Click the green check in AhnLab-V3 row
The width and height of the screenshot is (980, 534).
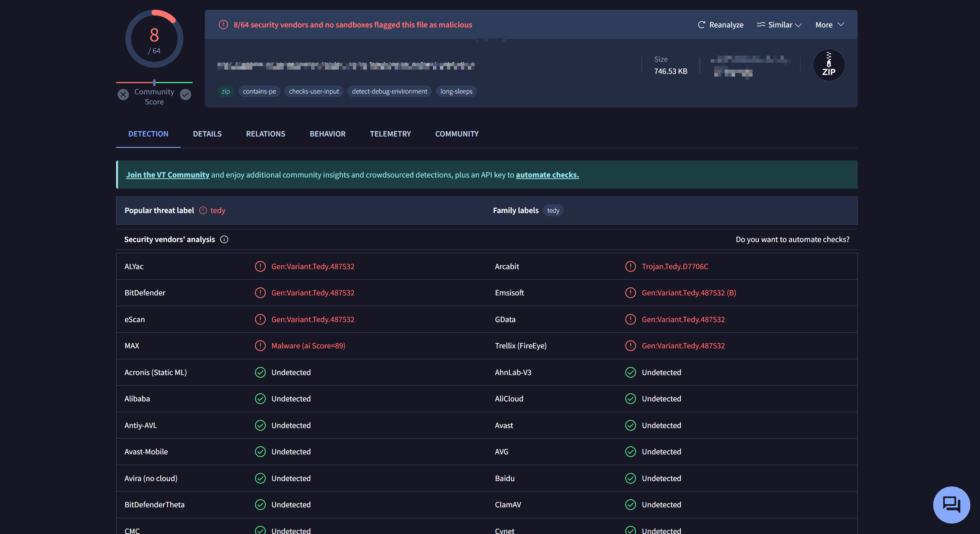631,372
